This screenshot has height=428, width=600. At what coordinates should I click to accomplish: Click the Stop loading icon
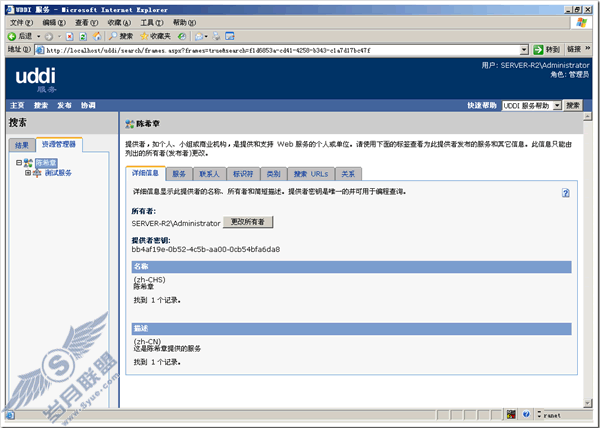(70, 37)
